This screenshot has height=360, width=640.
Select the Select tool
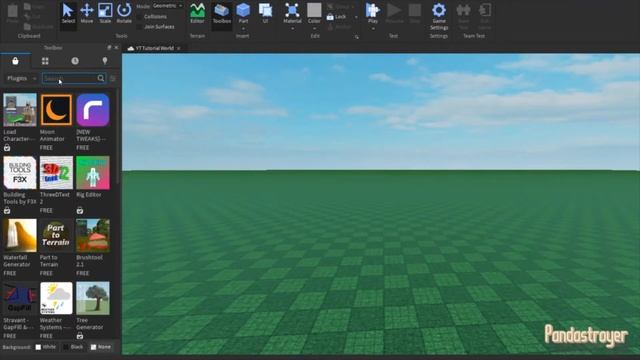[68, 13]
